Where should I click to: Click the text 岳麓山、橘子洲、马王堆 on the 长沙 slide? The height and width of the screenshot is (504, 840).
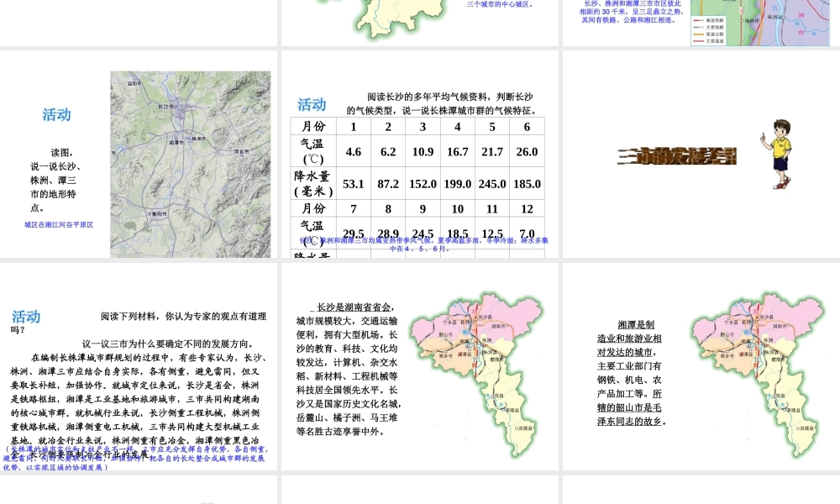coord(347,417)
